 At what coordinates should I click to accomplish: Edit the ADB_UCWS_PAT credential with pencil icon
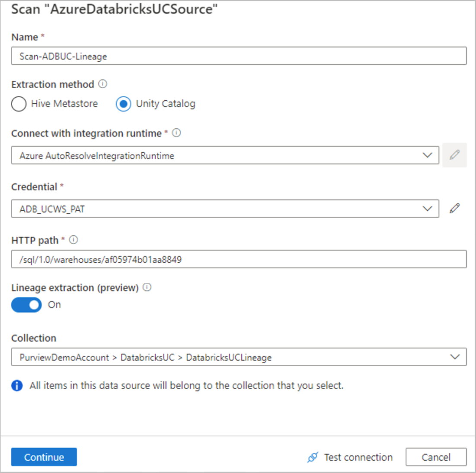click(x=454, y=209)
